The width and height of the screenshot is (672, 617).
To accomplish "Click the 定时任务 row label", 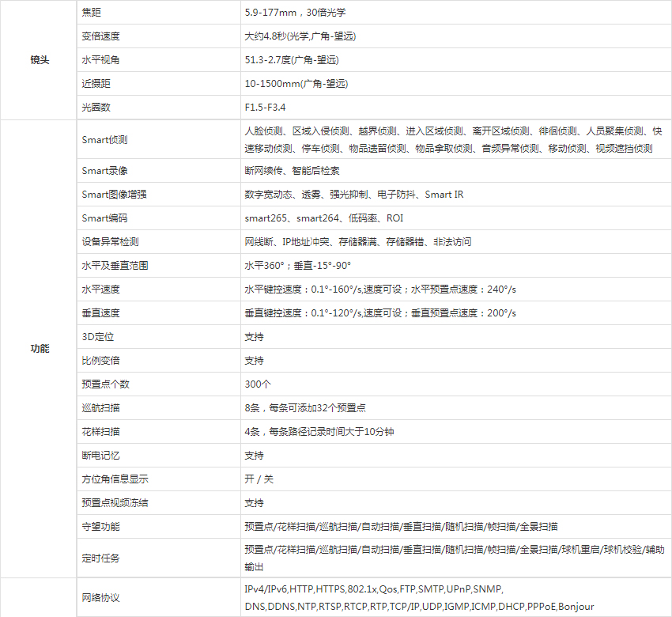I will 100,558.
